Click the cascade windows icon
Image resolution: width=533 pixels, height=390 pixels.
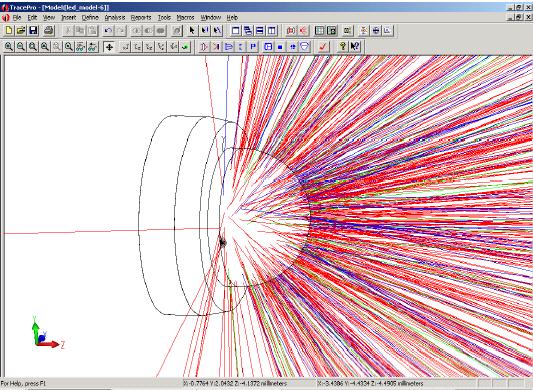(x=248, y=31)
